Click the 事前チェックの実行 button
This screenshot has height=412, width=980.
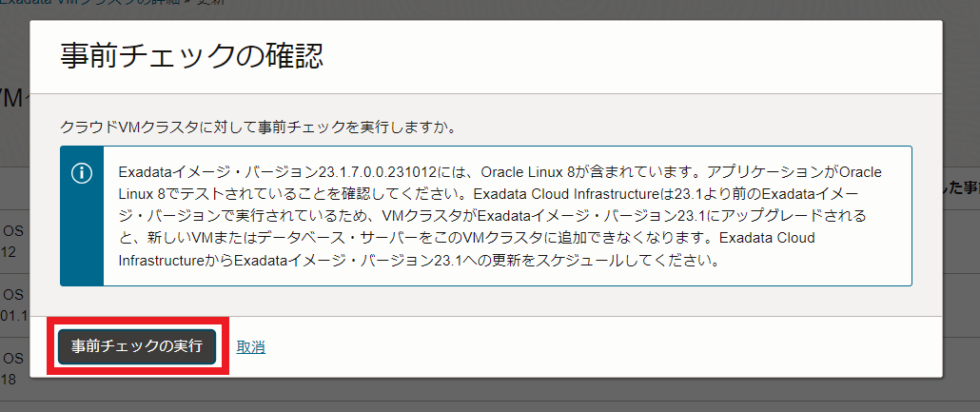(136, 346)
